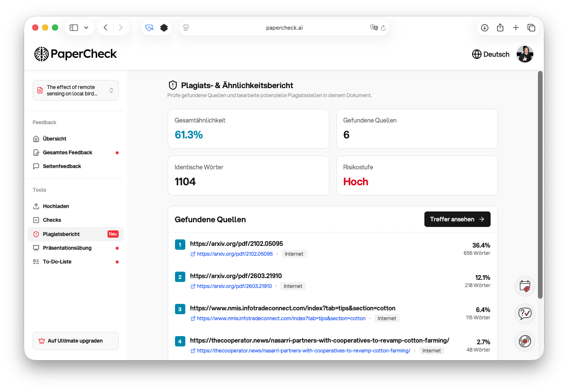Screen dimensions: 568x392
Task: Open the vinyl record floating widget
Action: coord(525,341)
